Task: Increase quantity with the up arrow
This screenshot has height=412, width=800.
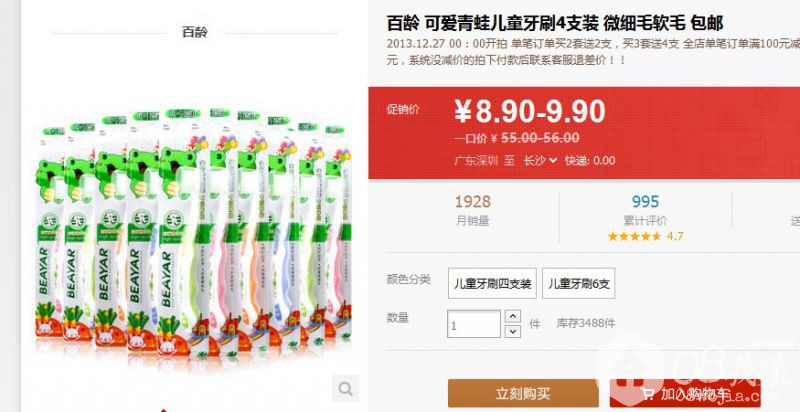Action: [513, 316]
